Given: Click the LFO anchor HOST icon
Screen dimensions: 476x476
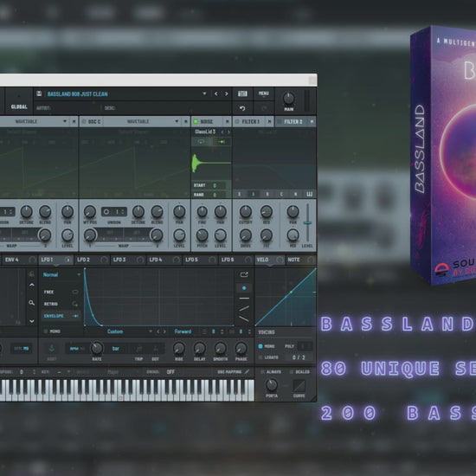Looking at the screenshot, I should [x=52, y=349].
